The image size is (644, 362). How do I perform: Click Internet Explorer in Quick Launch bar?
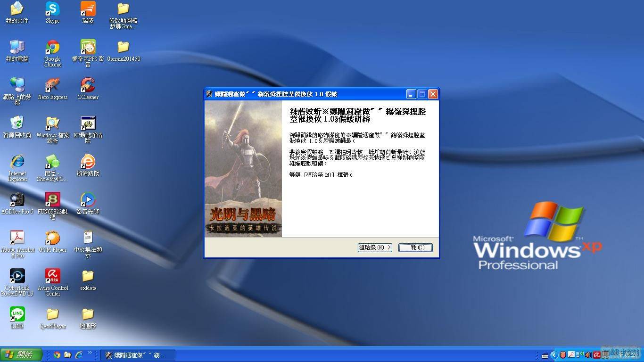[x=79, y=355]
